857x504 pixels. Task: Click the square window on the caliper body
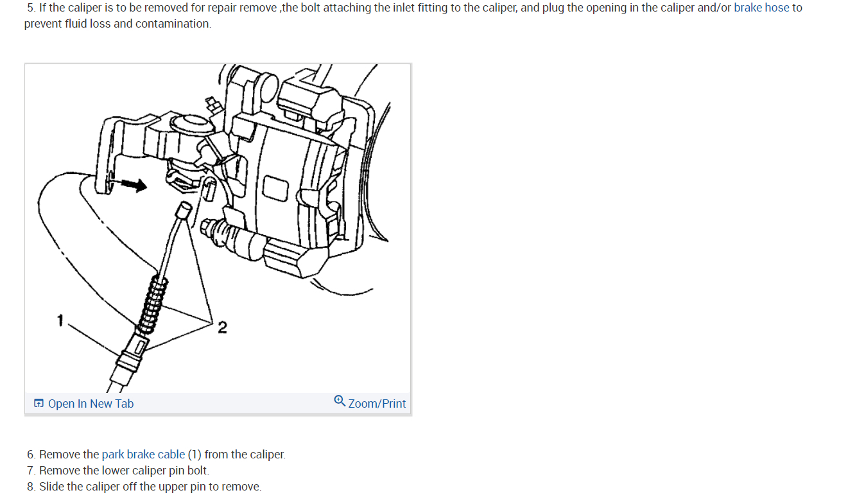point(277,189)
